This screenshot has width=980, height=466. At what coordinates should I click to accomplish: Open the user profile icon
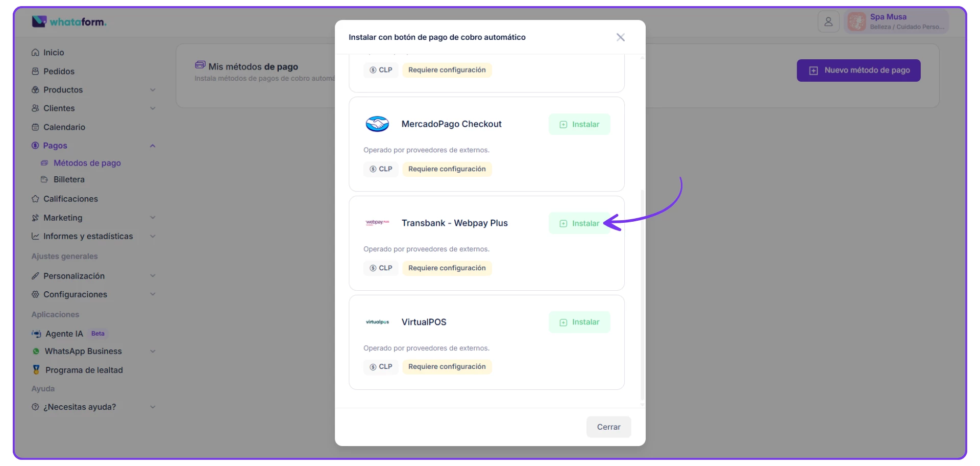click(x=828, y=22)
